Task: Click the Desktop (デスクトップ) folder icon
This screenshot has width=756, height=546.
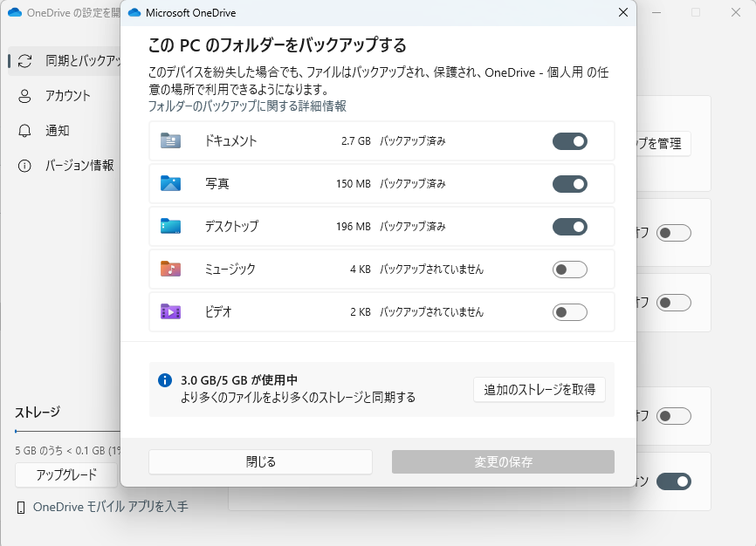Action: [x=171, y=226]
